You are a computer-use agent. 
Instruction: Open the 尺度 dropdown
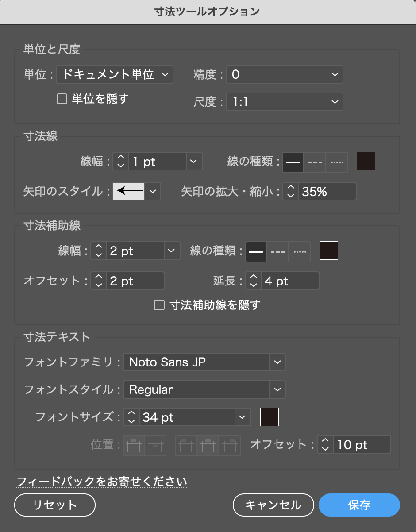pyautogui.click(x=284, y=102)
